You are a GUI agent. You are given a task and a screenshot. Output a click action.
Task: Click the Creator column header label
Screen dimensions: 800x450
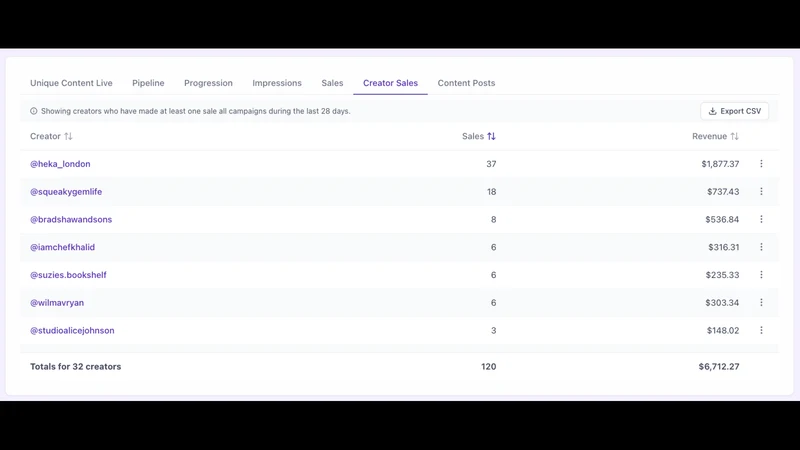pyautogui.click(x=45, y=136)
